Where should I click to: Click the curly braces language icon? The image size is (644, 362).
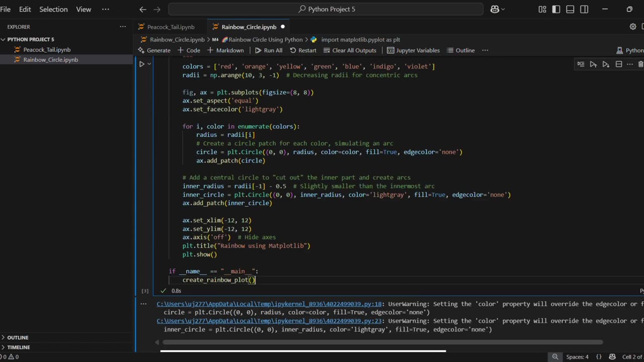[x=599, y=357]
